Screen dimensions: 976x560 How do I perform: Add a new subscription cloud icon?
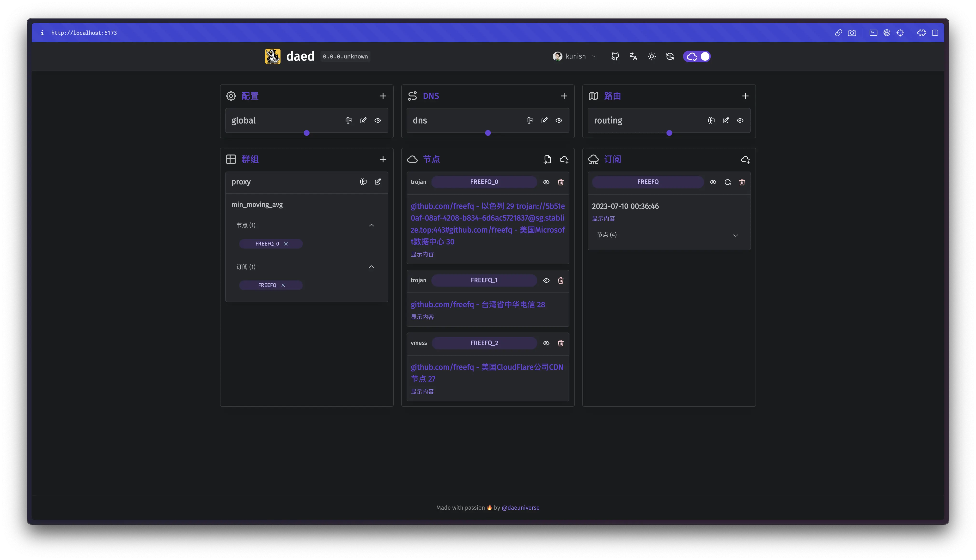coord(745,159)
